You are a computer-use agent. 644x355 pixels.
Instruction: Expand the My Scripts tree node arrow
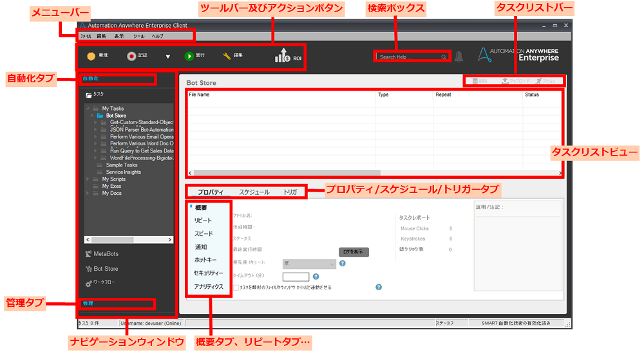coord(88,179)
